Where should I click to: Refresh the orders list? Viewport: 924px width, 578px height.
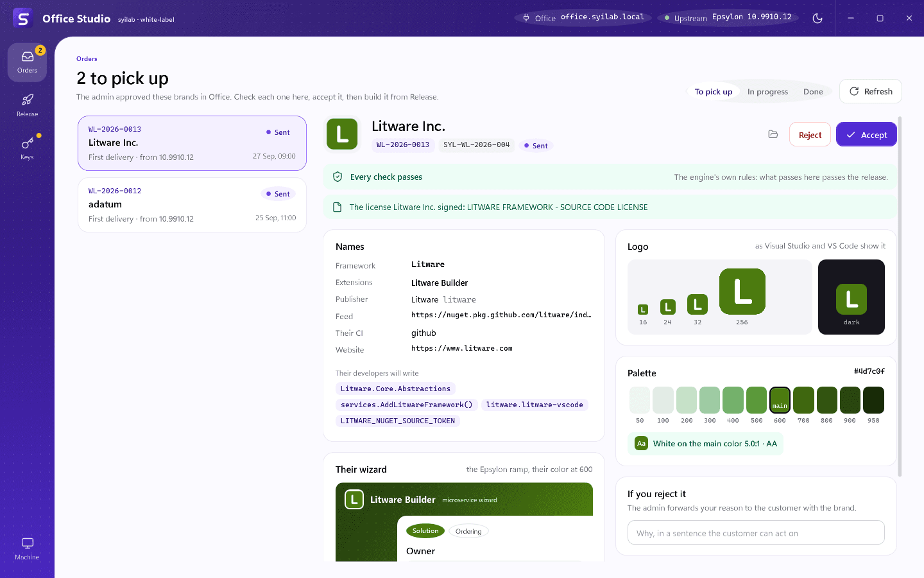point(871,91)
